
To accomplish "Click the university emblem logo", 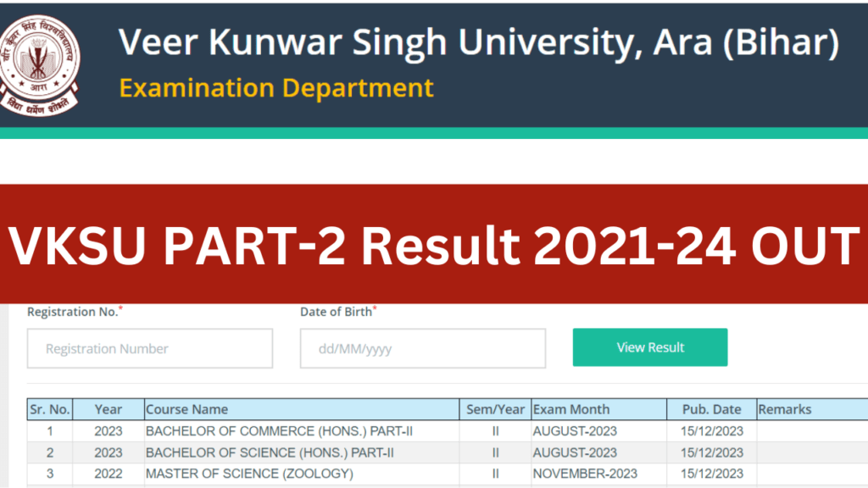I will [x=39, y=65].
